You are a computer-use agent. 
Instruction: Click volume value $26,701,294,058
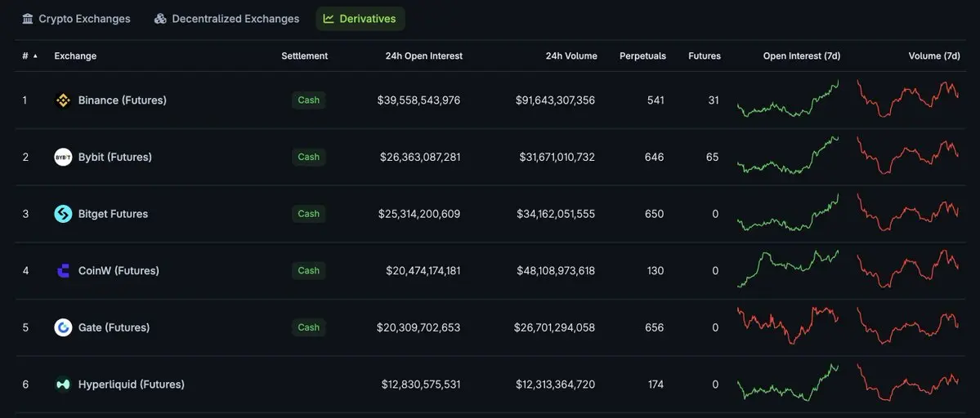click(555, 327)
